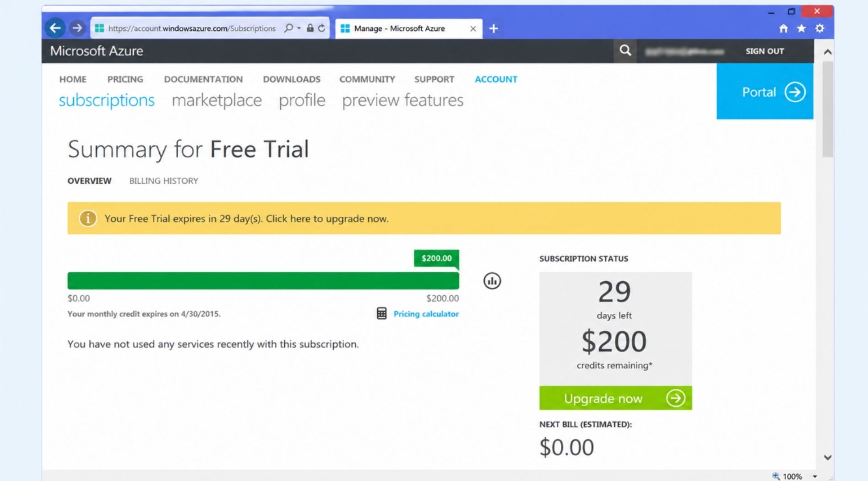Restore down the browser window
The height and width of the screenshot is (481, 868).
[791, 11]
